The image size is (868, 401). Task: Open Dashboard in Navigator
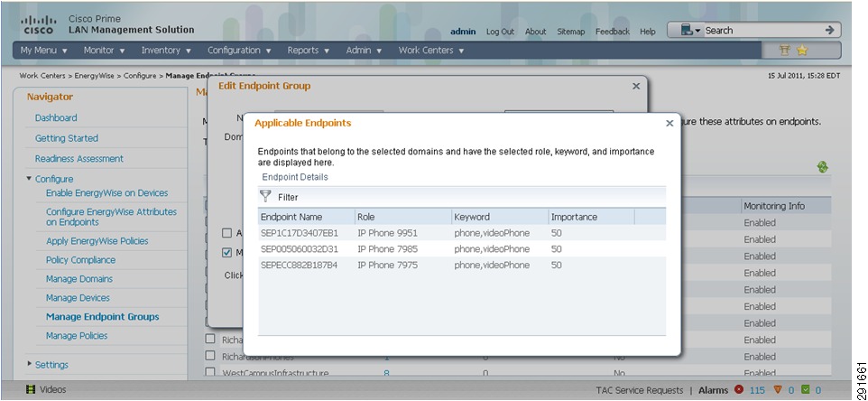(56, 117)
